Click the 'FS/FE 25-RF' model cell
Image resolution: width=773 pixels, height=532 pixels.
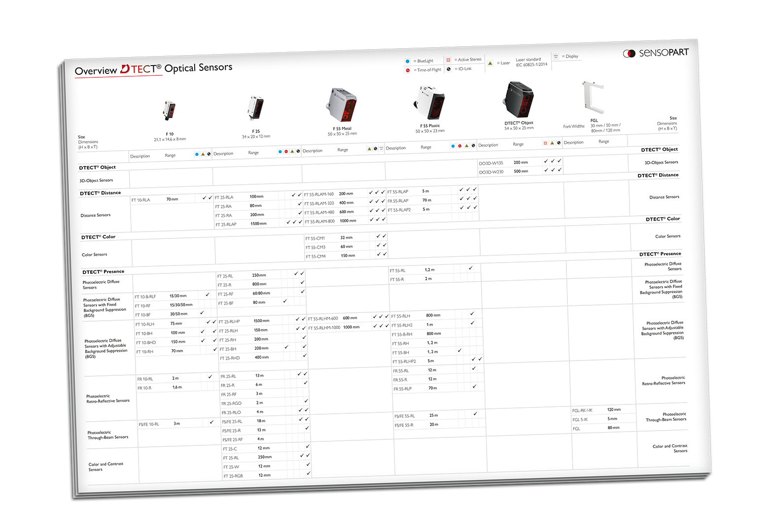(233, 440)
